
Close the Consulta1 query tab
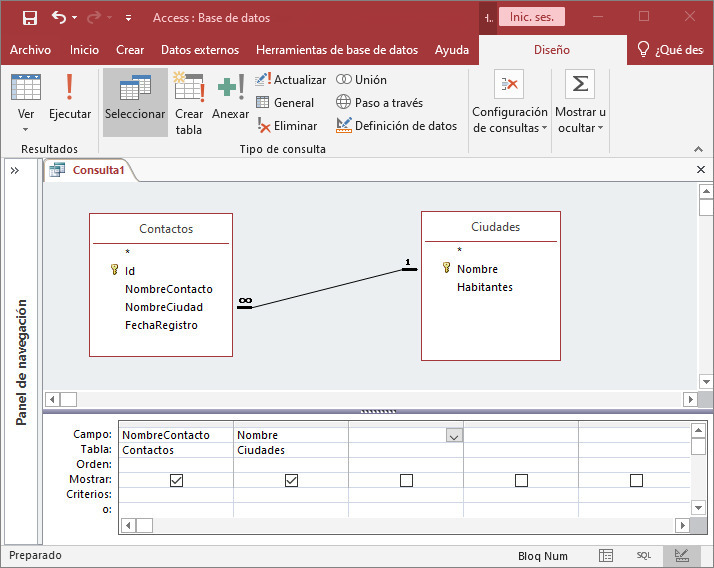tap(701, 171)
